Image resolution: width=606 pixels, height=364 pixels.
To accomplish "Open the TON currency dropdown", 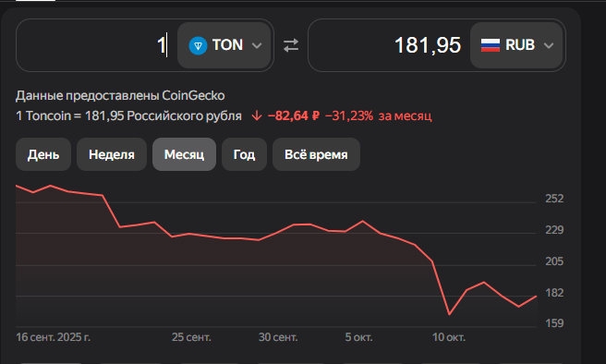I will click(x=224, y=45).
